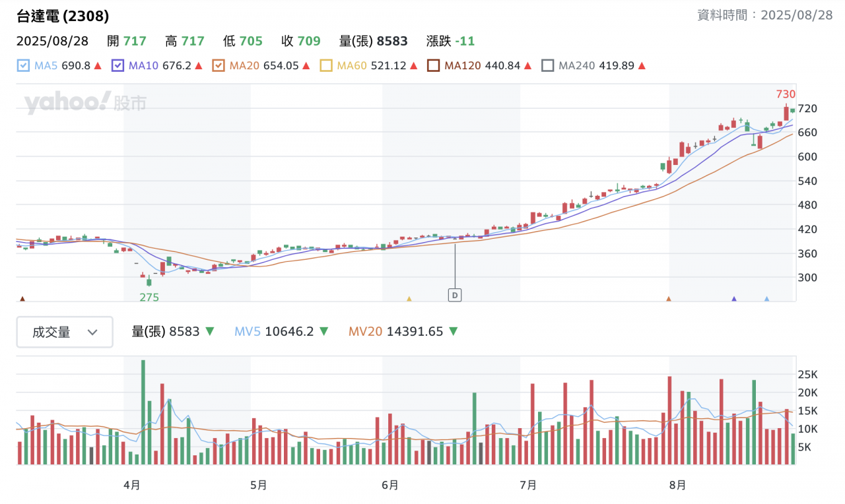Click the 275 low price label
This screenshot has width=845, height=504.
(149, 298)
